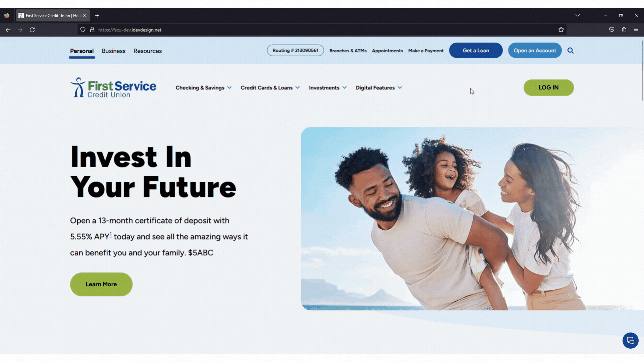This screenshot has height=362, width=644.
Task: Switch to the Business tab
Action: (114, 51)
